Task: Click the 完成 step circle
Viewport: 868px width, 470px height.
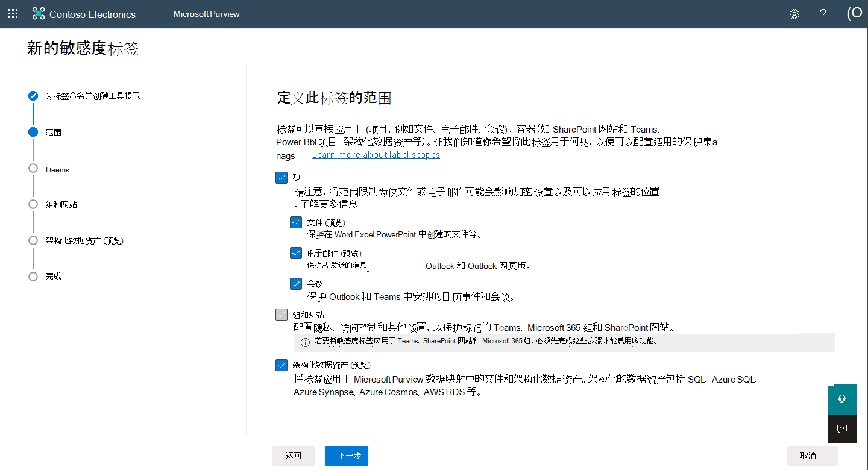Action: 33,276
